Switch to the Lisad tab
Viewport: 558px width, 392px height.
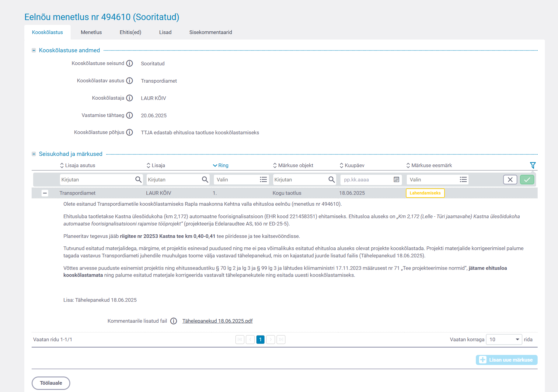(x=165, y=32)
